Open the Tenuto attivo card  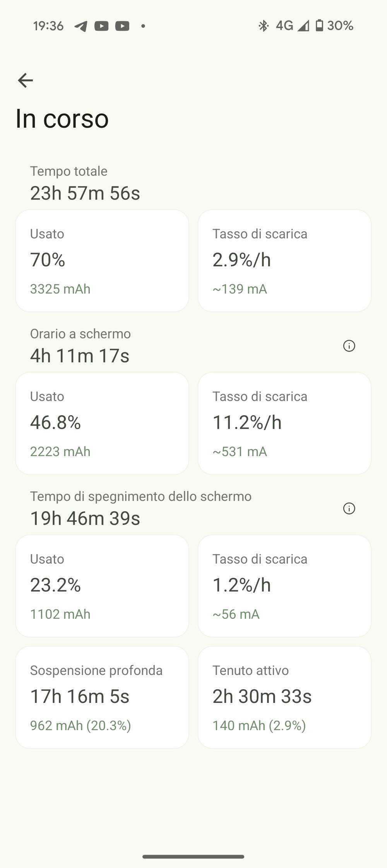tap(284, 697)
